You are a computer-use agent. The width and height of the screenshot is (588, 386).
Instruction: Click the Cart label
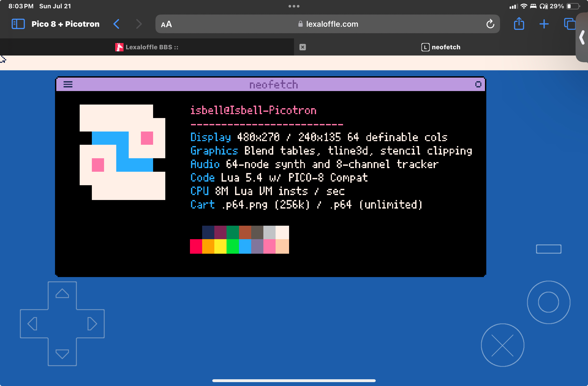(202, 205)
